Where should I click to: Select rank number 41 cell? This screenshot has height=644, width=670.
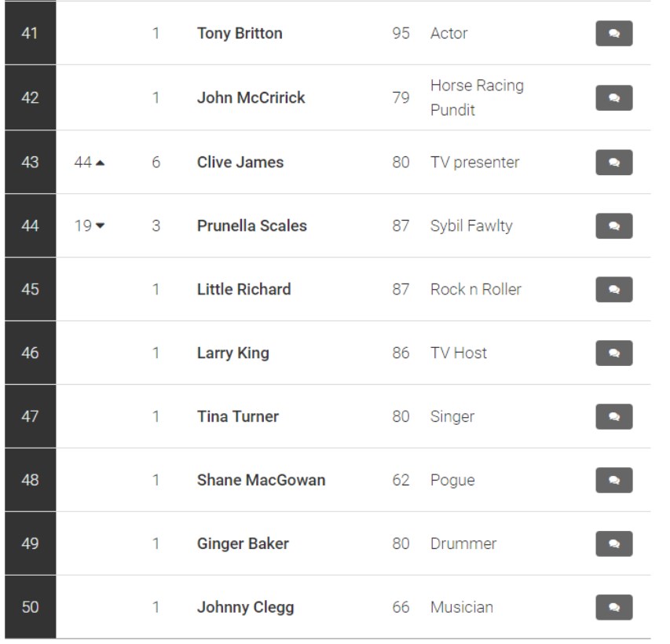coord(31,33)
